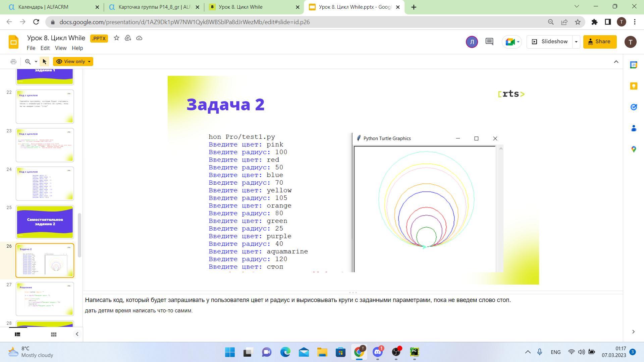Open PyCharm from the taskbar
This screenshot has height=362, width=644.
414,352
